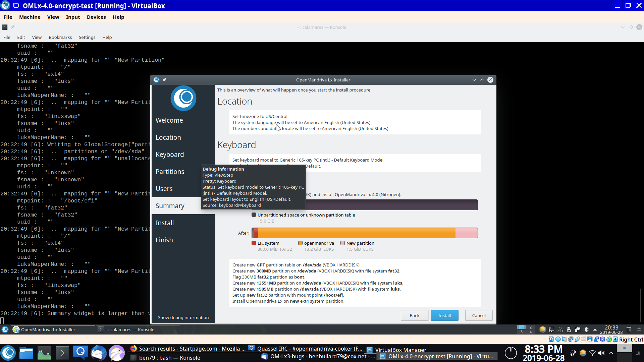The width and height of the screenshot is (644, 362).
Task: Launch the Falkon browser from the host taskbar
Action: click(117, 353)
